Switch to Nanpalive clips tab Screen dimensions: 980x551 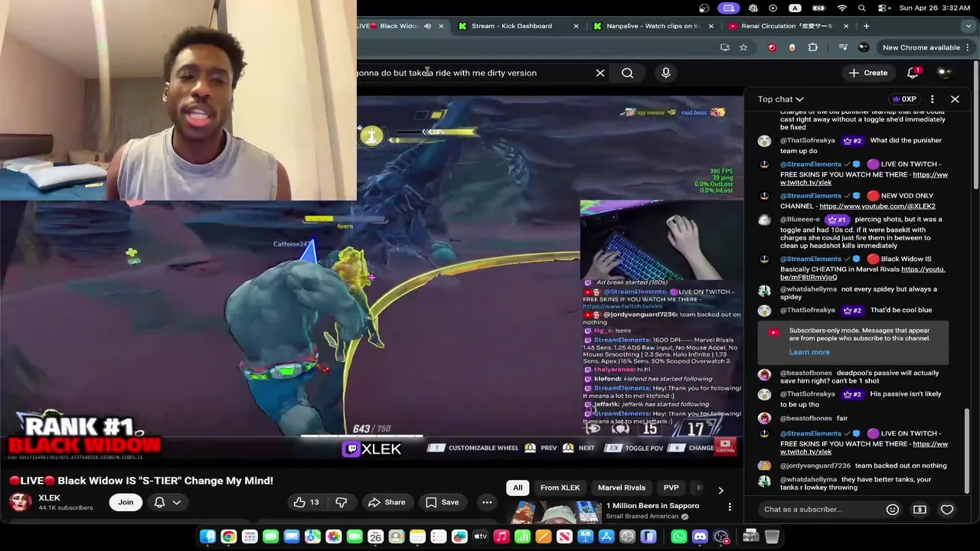pos(653,26)
